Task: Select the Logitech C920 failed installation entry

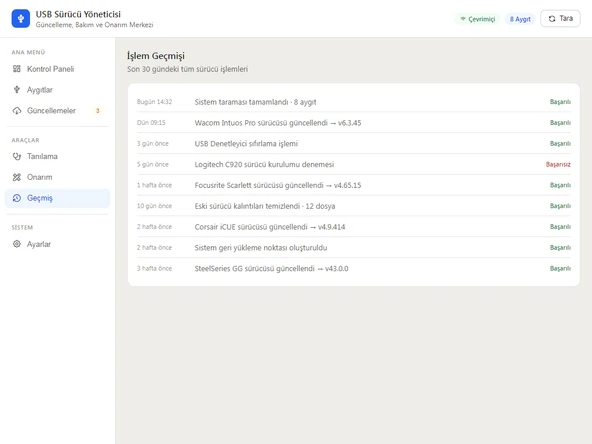Action: coord(354,164)
